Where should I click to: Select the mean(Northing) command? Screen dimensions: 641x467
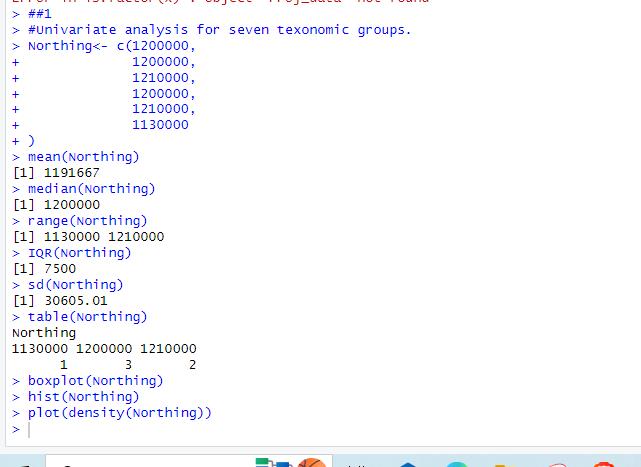(x=83, y=157)
